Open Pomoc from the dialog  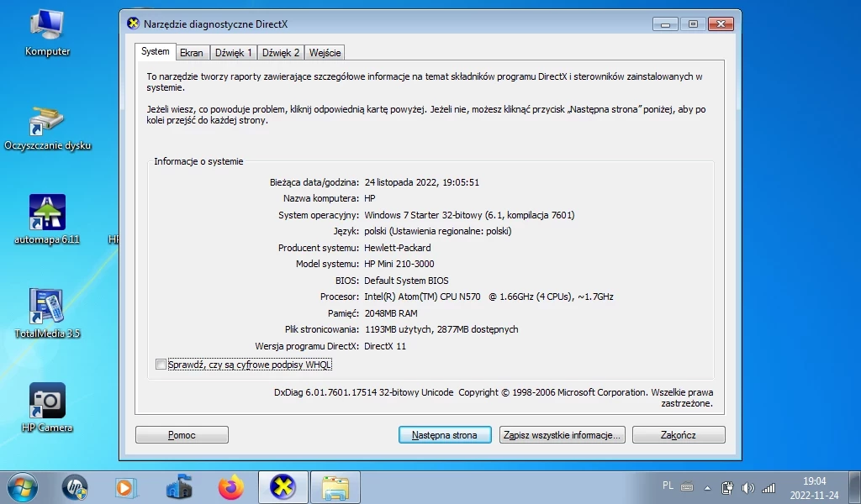(x=182, y=434)
